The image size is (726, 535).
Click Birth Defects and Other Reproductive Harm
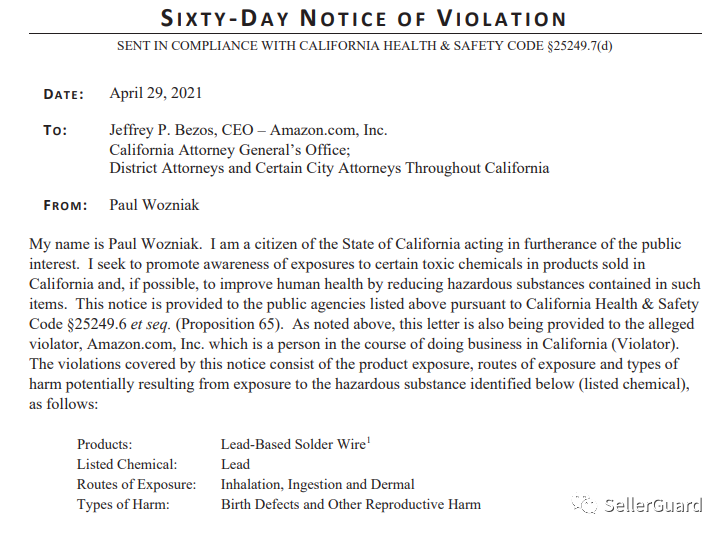click(351, 504)
